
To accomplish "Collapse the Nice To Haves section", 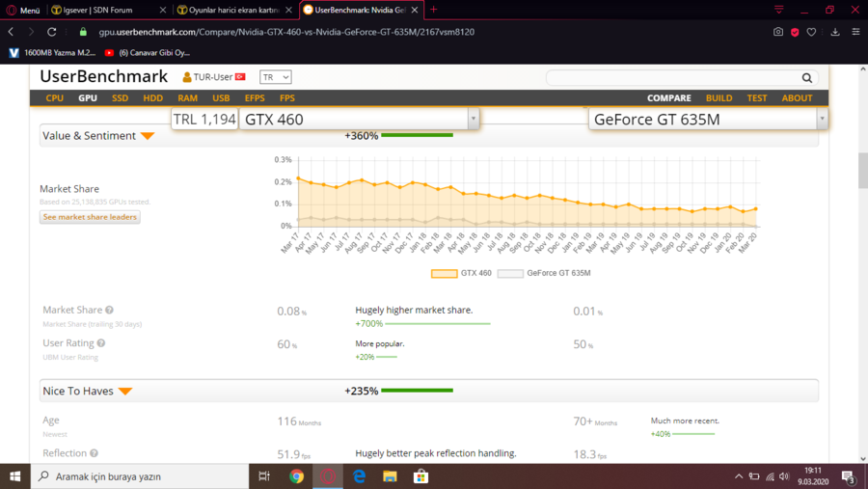I will 125,391.
